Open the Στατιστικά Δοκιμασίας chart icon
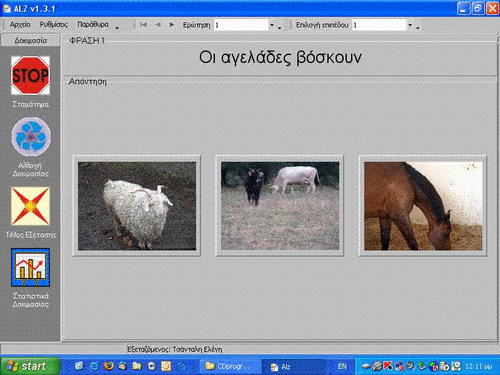 coord(30,267)
